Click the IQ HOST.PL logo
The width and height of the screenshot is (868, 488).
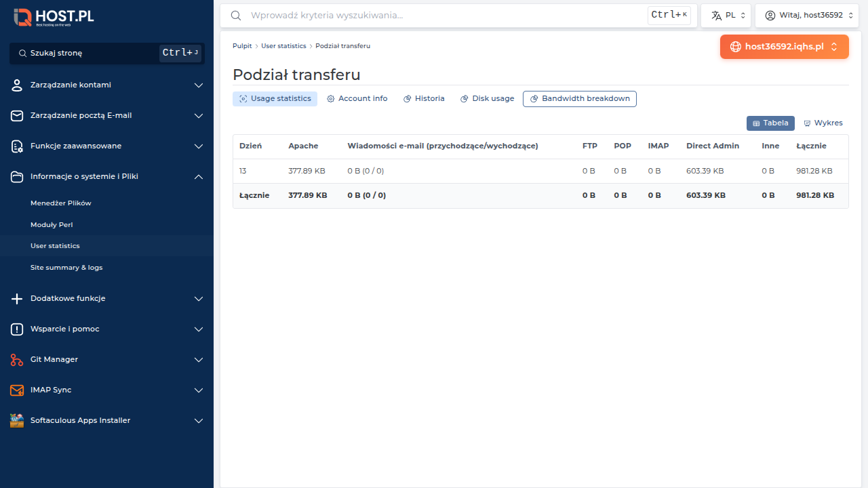[54, 17]
